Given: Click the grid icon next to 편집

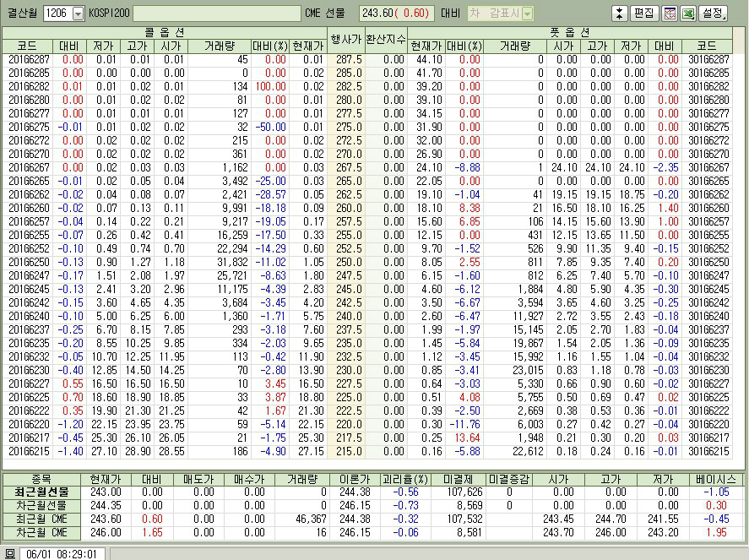Looking at the screenshot, I should click(x=670, y=14).
